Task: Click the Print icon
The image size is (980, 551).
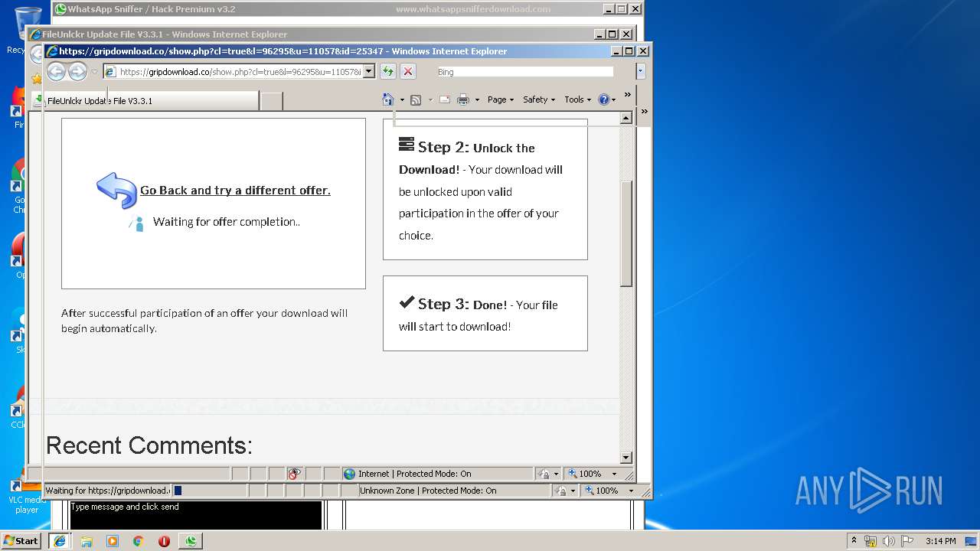Action: click(x=463, y=99)
